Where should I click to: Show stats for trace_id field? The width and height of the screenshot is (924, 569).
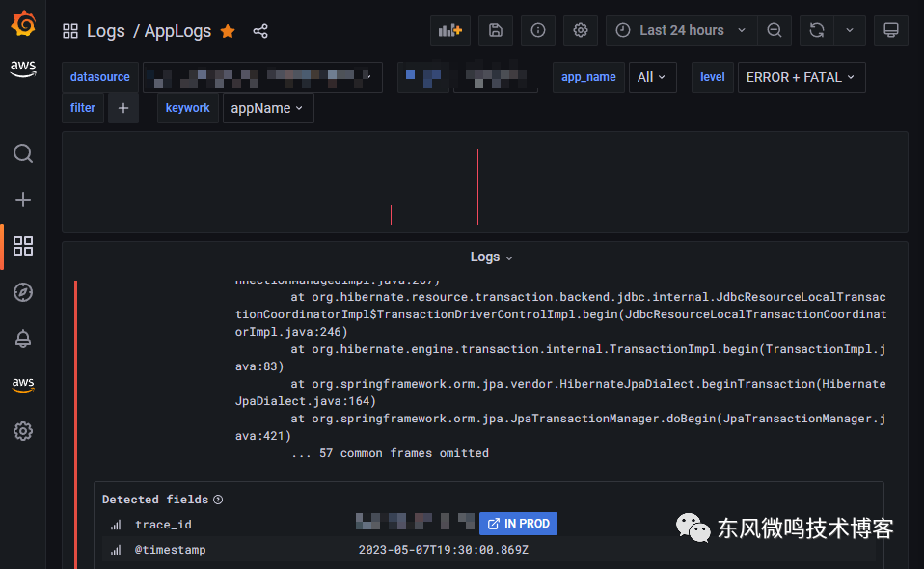point(116,525)
